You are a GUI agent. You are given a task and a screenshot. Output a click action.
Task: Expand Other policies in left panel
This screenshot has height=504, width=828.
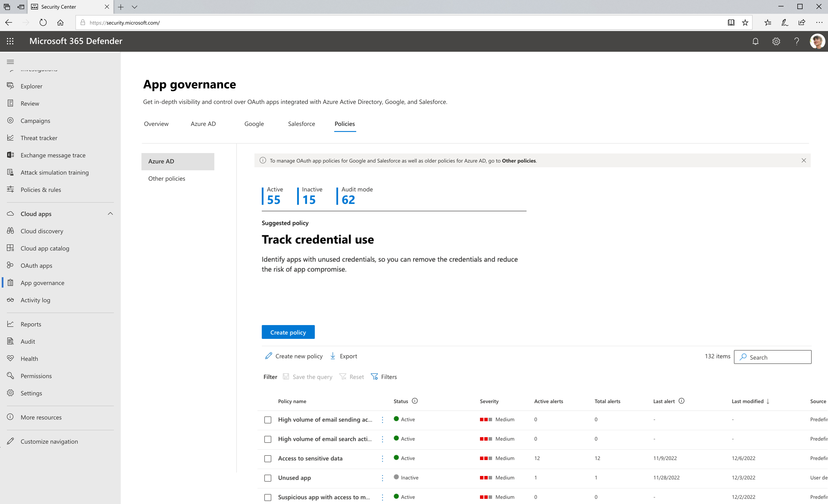point(167,178)
